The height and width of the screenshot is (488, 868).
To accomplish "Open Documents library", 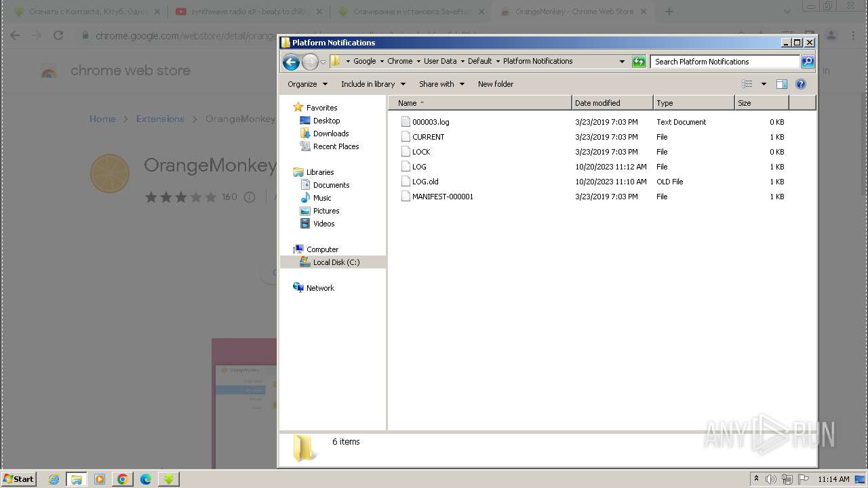I will 331,185.
